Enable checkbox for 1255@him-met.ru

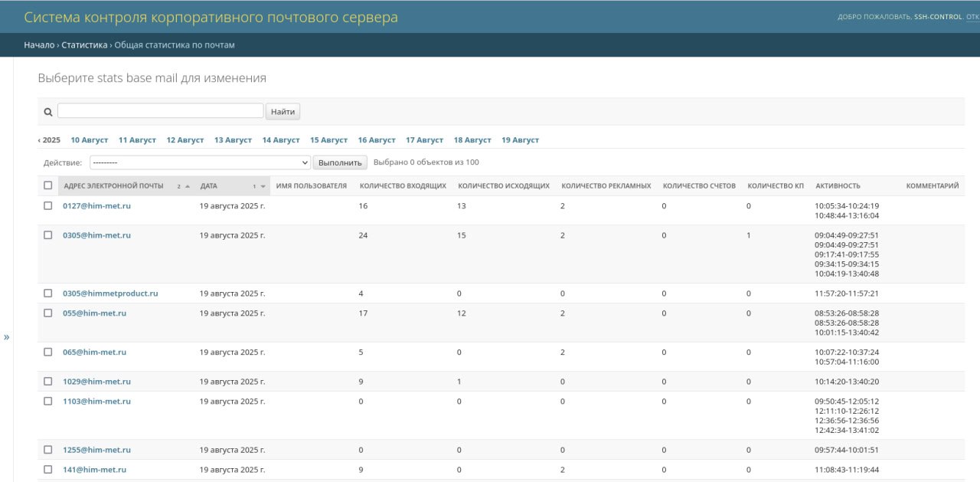tap(48, 450)
